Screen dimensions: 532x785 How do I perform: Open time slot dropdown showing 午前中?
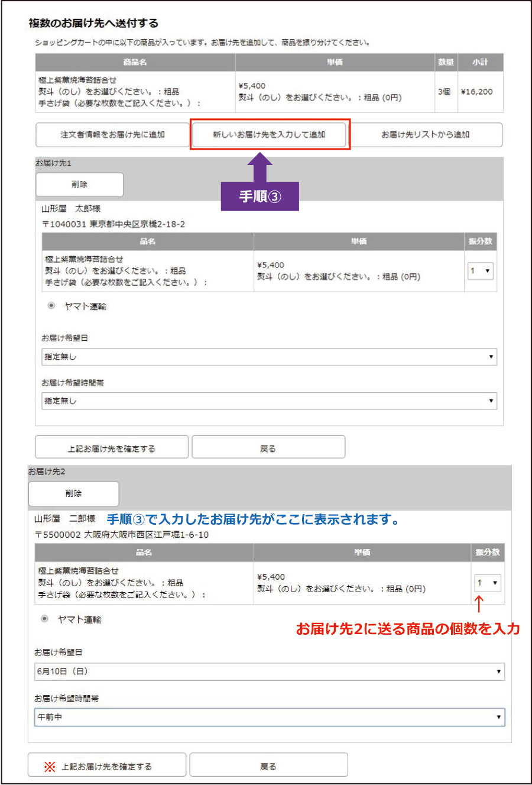pyautogui.click(x=269, y=717)
